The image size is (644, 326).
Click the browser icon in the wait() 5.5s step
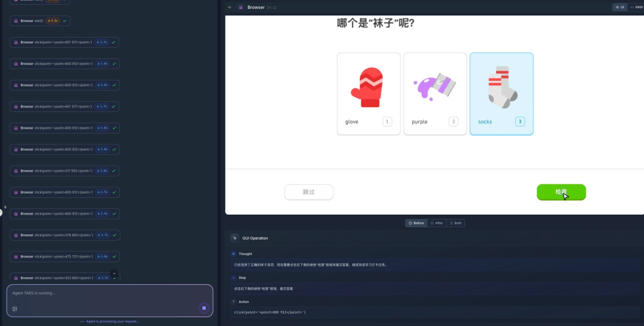16,20
